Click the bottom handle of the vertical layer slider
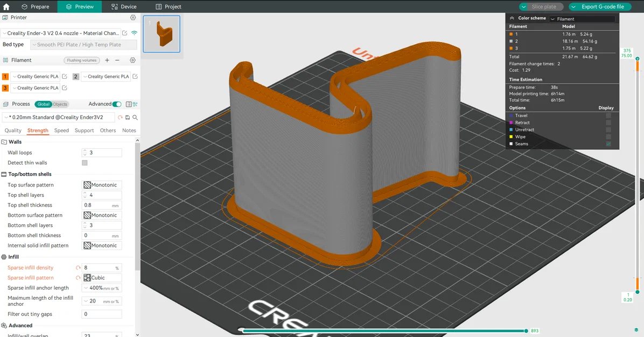The height and width of the screenshot is (337, 644). coord(638,292)
